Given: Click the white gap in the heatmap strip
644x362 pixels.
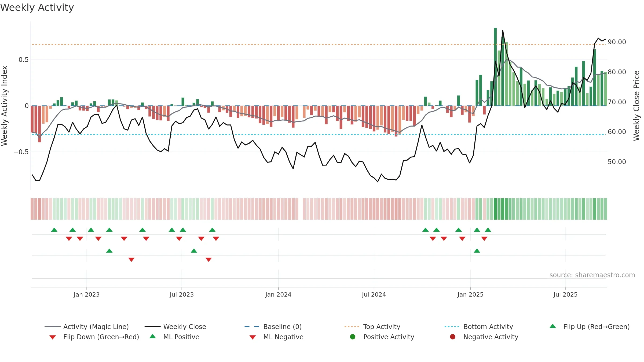Looking at the screenshot, I should (301, 209).
